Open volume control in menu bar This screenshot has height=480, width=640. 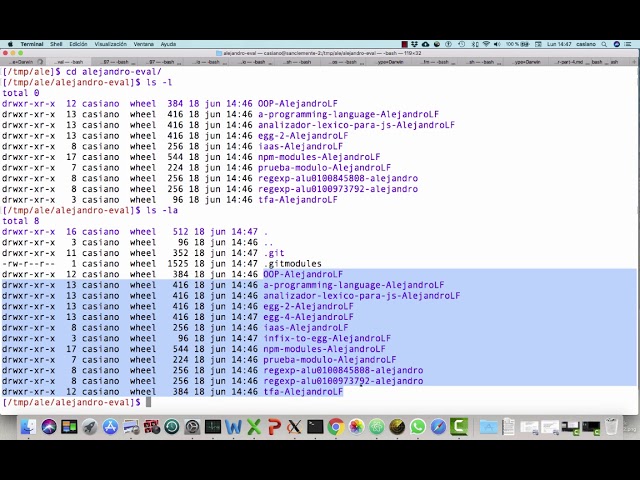tap(497, 44)
